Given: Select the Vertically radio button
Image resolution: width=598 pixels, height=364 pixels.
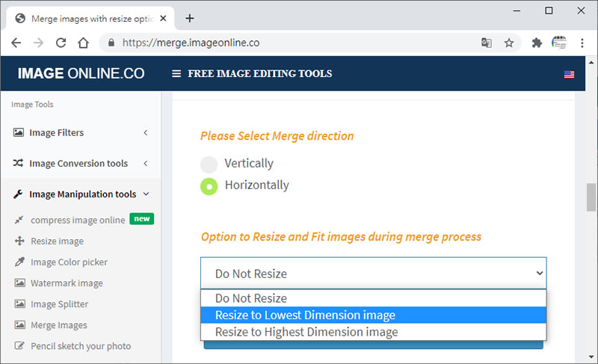Looking at the screenshot, I should click(209, 164).
